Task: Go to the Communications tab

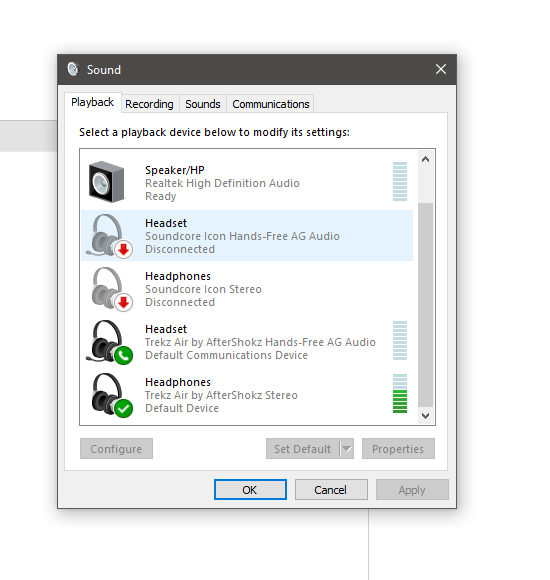Action: tap(270, 104)
